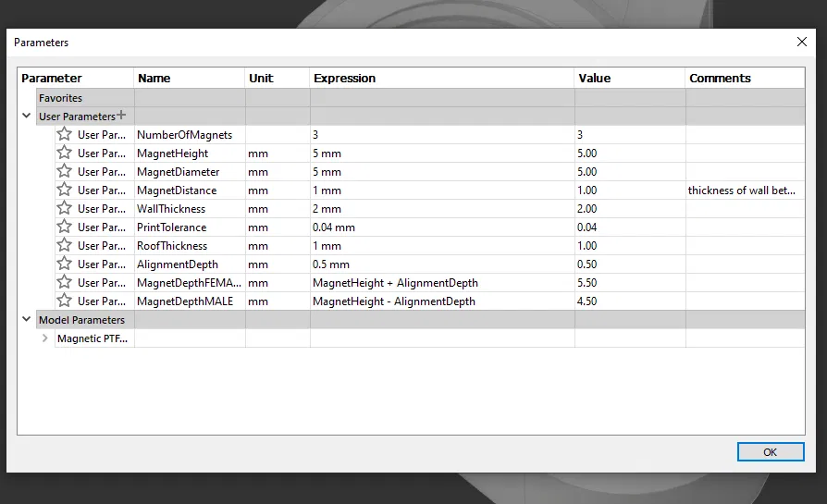Click the WallThickness unit cell 'mm'
The image size is (827, 504).
click(x=278, y=209)
